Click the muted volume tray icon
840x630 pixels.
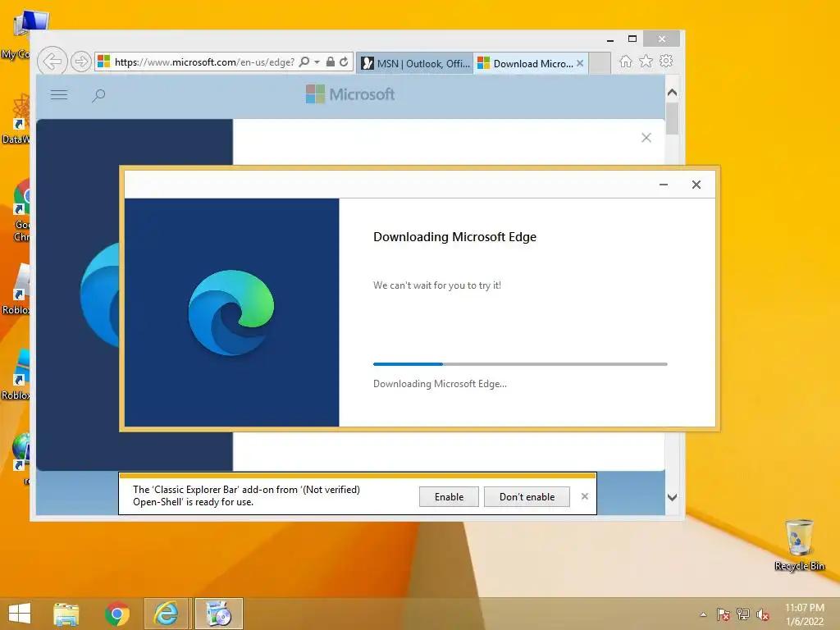click(763, 614)
